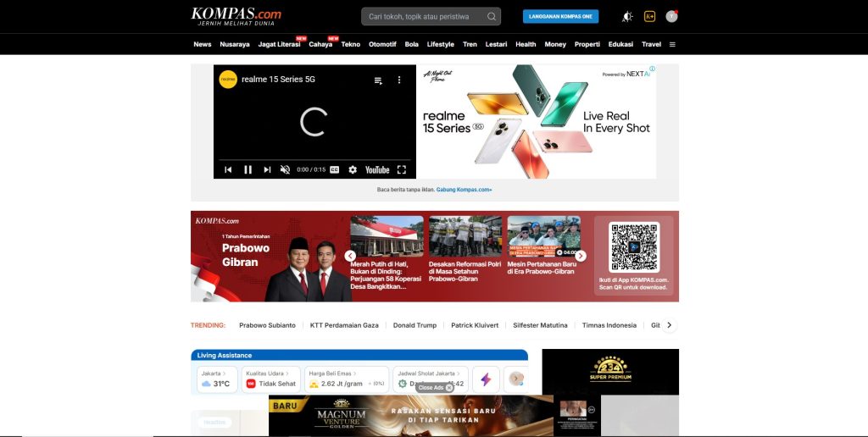
Task: Open the Magnum Venture Golden ad
Action: [x=435, y=416]
